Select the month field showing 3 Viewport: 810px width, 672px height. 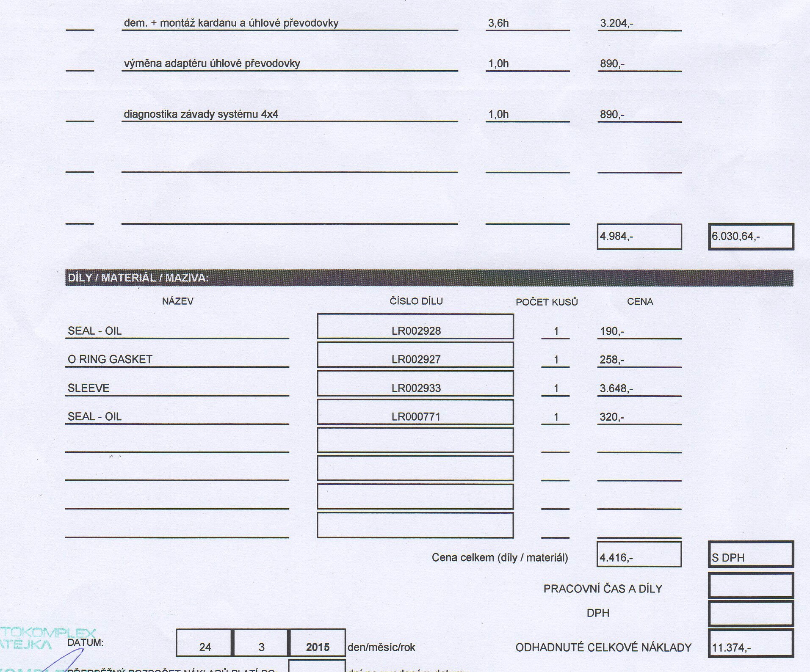(261, 643)
